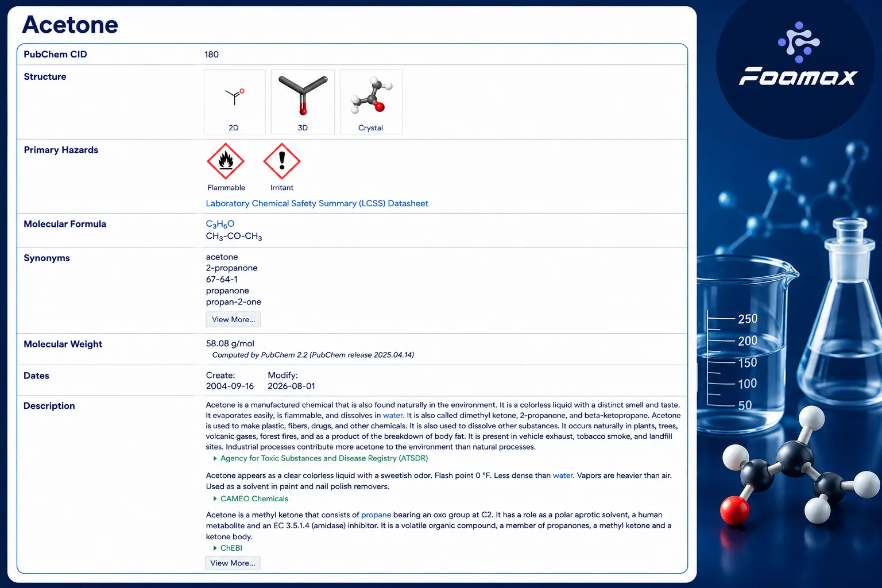Screen dimensions: 882x588
Task: Click the Description row label
Action: click(x=49, y=406)
